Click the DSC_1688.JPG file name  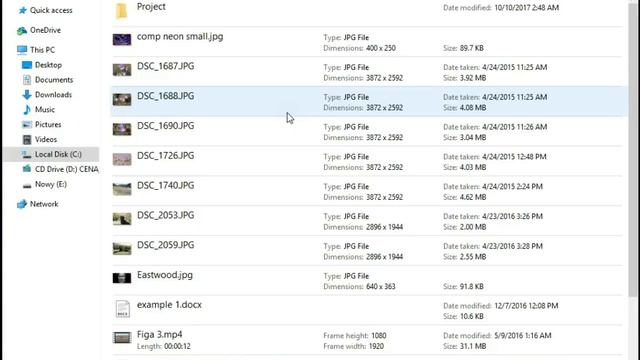pyautogui.click(x=165, y=96)
